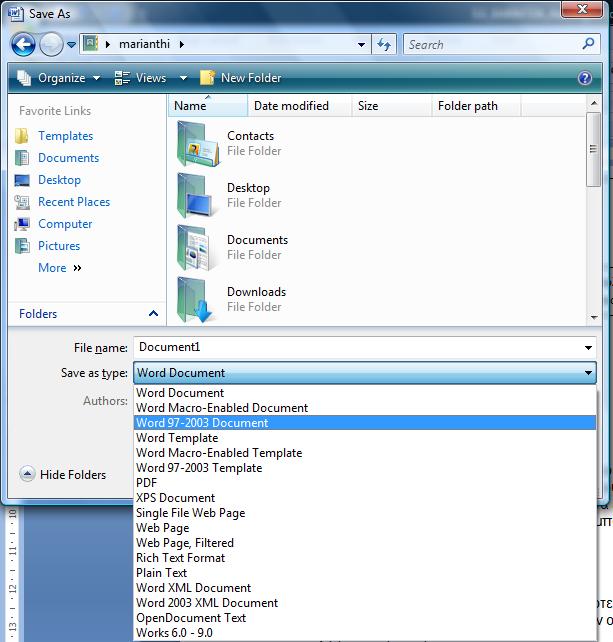Click Hide Folders button
The height and width of the screenshot is (642, 613).
click(63, 475)
